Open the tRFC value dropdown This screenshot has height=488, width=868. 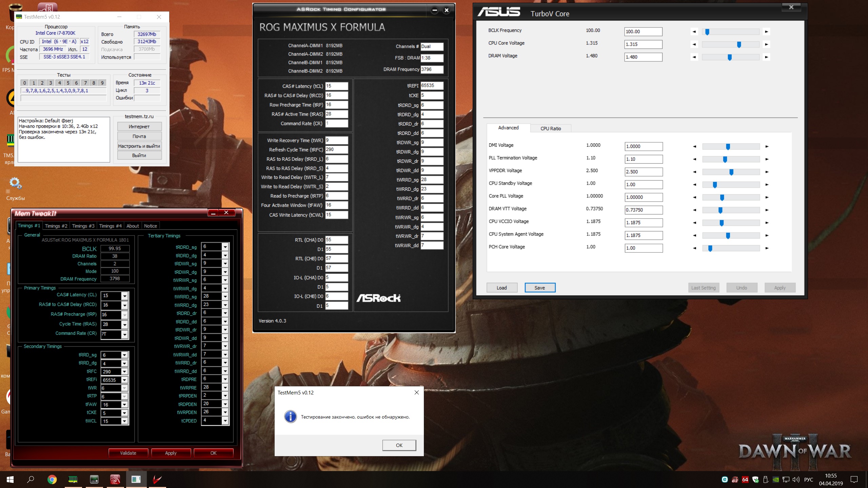coord(124,372)
